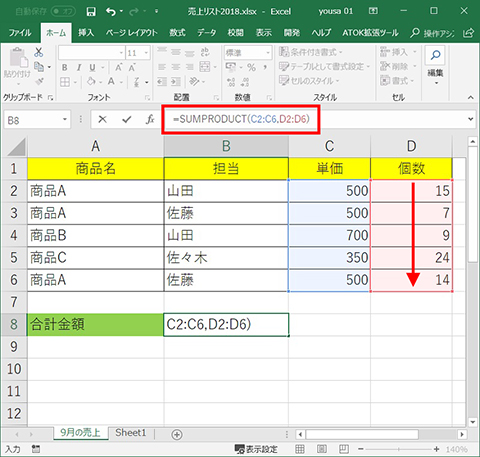Click the select-all corner triangle
The image size is (480, 457).
pyautogui.click(x=17, y=147)
